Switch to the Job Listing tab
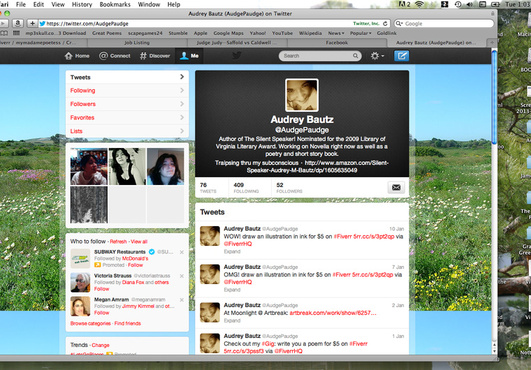The height and width of the screenshot is (370, 531). (x=137, y=43)
